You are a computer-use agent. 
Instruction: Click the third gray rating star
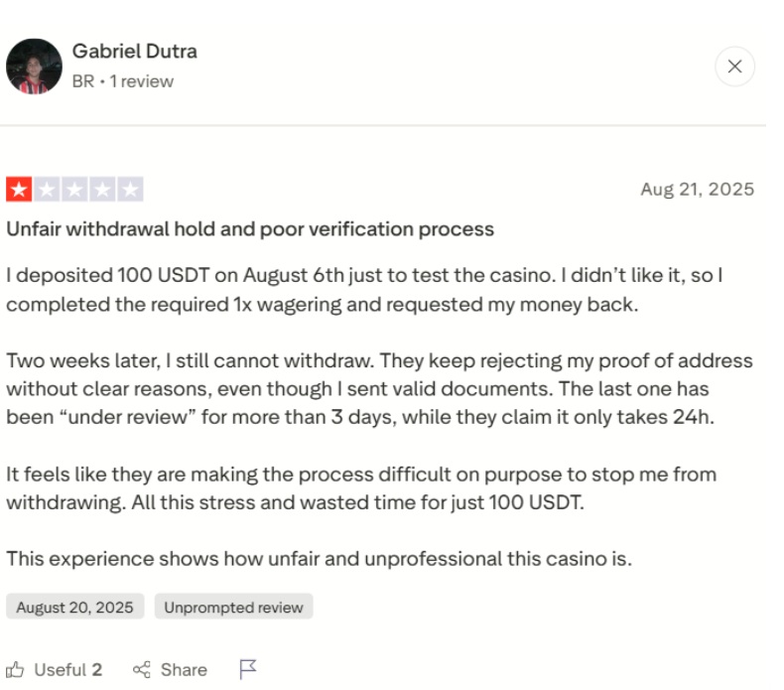(x=74, y=189)
